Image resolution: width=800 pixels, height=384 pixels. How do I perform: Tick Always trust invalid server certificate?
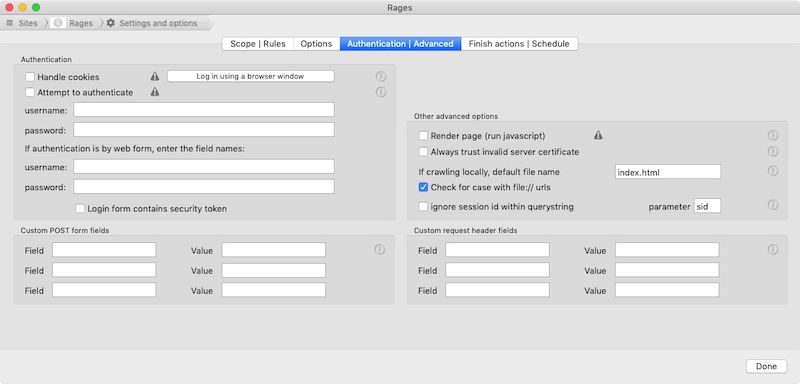pos(423,152)
